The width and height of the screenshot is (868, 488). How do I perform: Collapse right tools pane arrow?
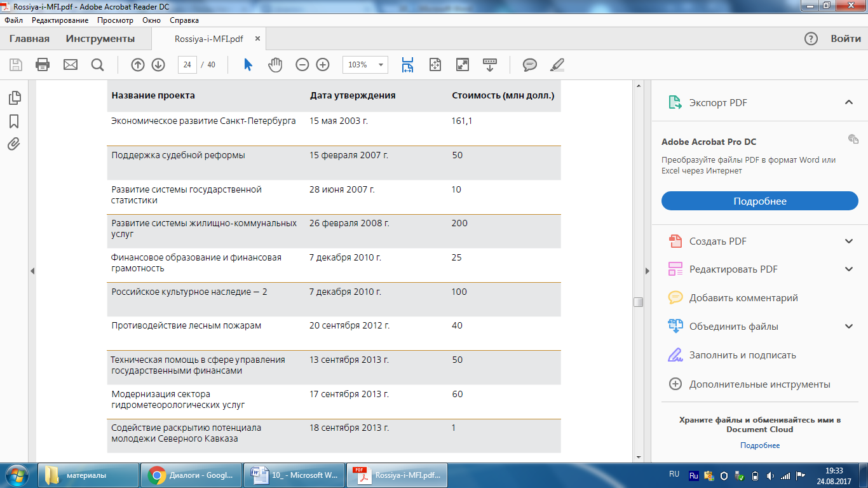pyautogui.click(x=648, y=271)
